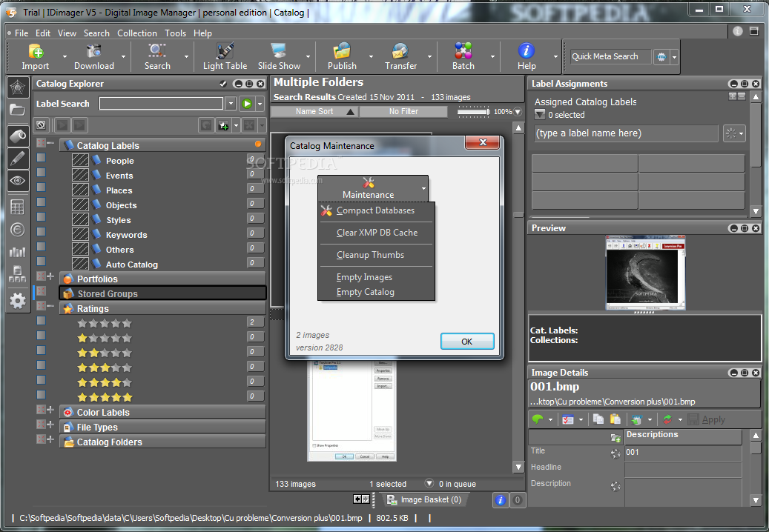769x532 pixels.
Task: Select the eye viewer icon in sidebar
Action: (x=18, y=182)
